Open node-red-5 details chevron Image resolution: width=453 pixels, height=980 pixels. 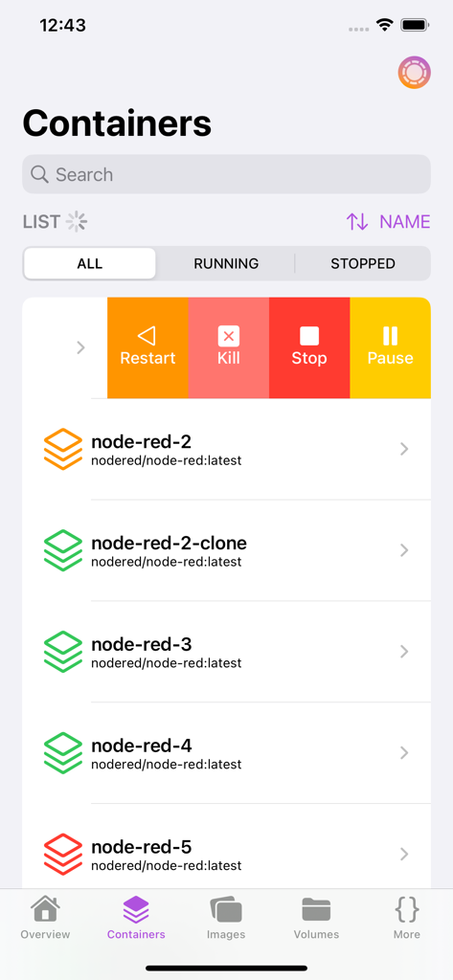coord(404,854)
